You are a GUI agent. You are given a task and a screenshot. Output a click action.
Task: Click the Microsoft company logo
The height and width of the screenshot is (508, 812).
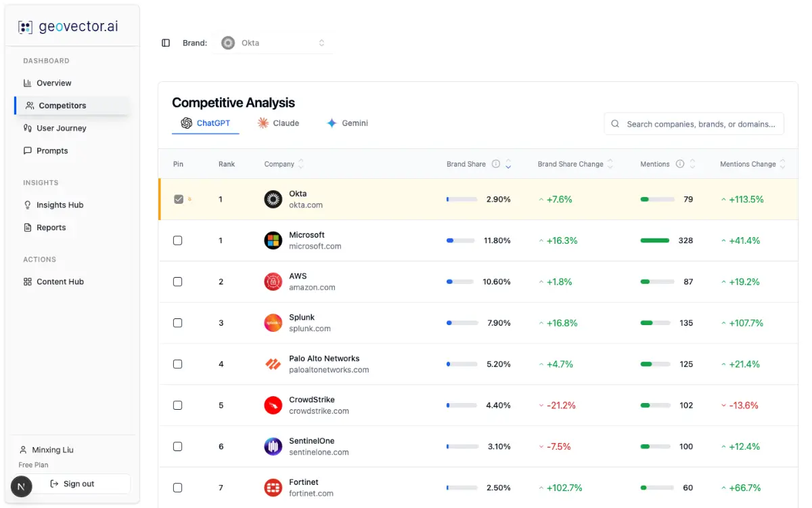coord(273,240)
